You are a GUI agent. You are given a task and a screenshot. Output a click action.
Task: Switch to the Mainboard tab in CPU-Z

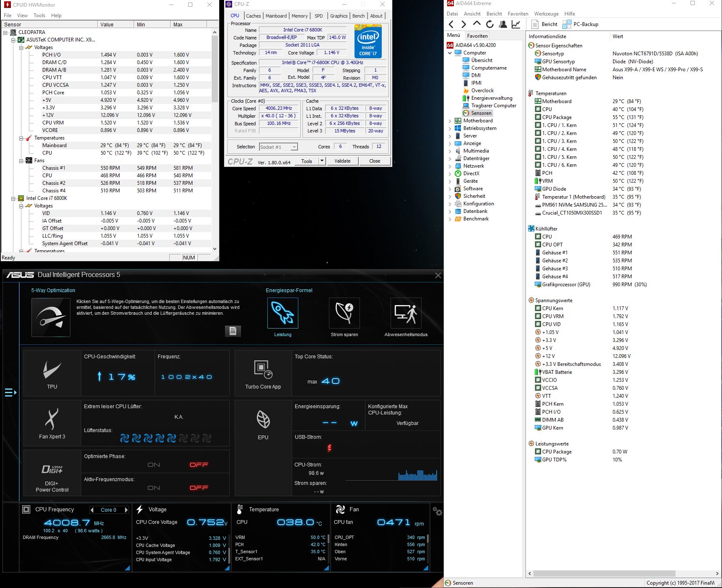point(276,16)
